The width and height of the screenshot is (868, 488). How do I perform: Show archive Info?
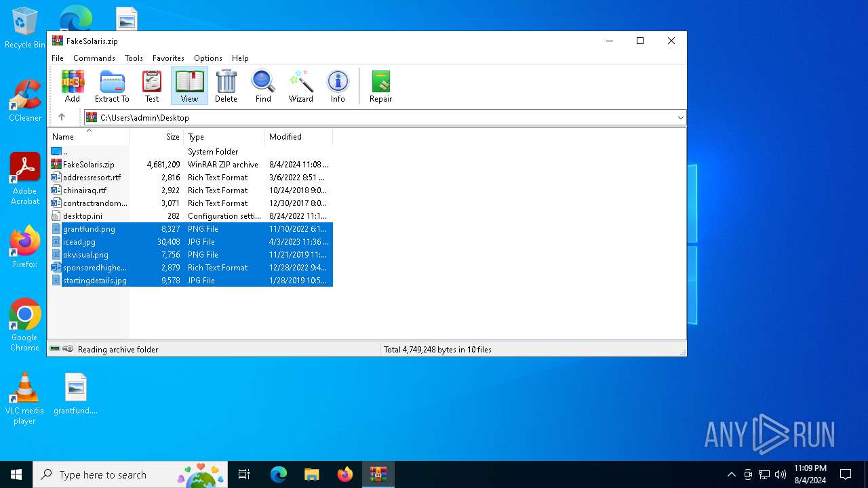(338, 86)
